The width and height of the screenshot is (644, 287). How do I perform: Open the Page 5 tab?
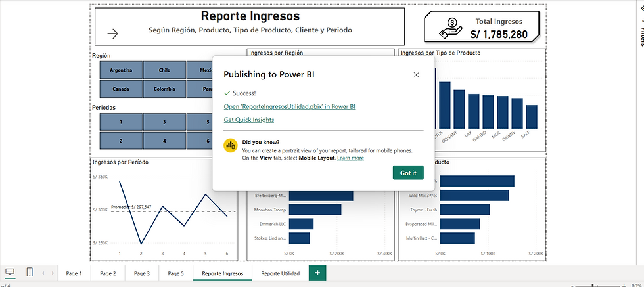click(176, 273)
